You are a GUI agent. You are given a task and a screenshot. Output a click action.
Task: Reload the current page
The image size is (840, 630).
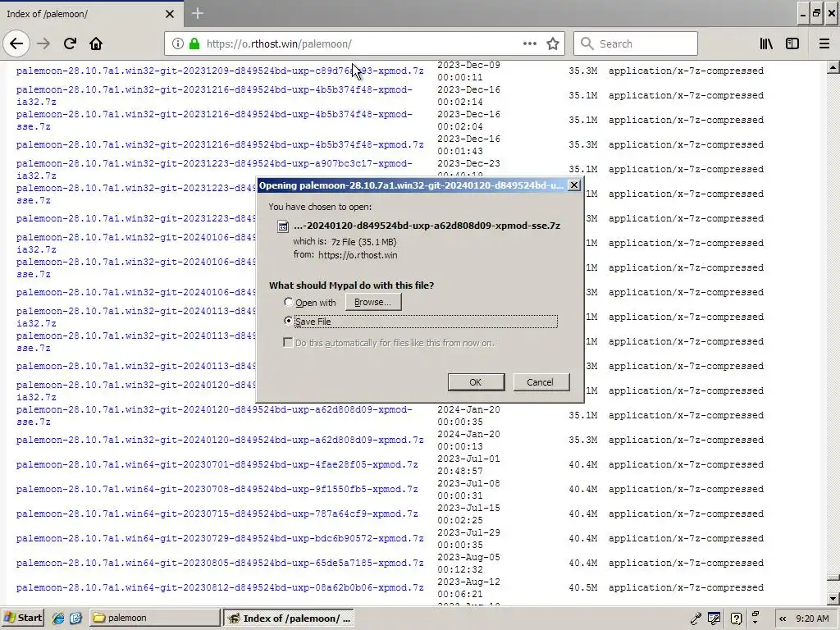(70, 44)
